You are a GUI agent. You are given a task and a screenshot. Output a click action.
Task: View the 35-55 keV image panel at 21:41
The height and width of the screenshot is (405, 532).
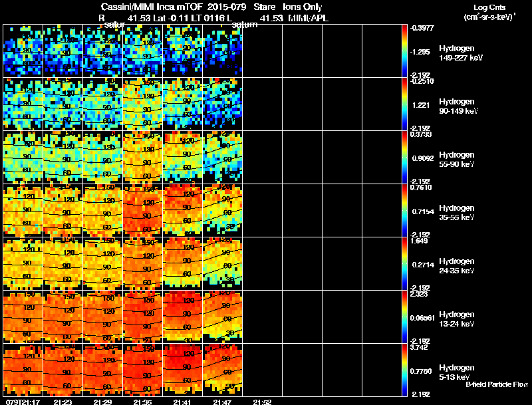[x=182, y=210]
